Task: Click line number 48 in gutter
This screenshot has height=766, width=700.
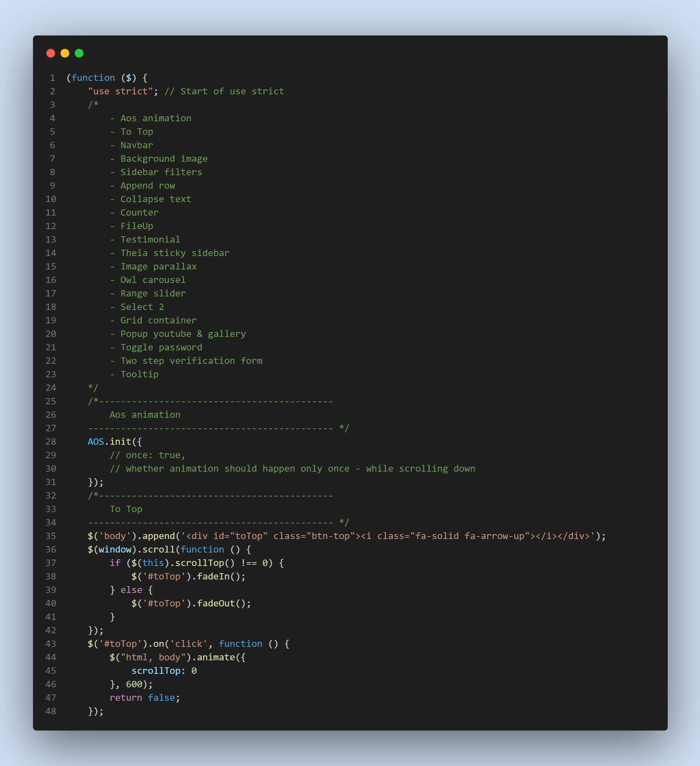Action: [51, 711]
